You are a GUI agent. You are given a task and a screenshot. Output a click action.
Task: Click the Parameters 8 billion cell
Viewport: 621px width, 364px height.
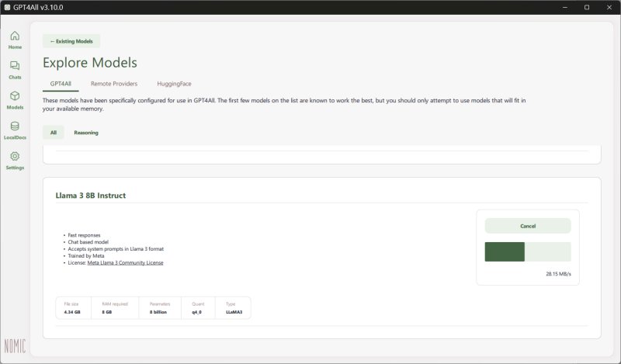(x=160, y=308)
